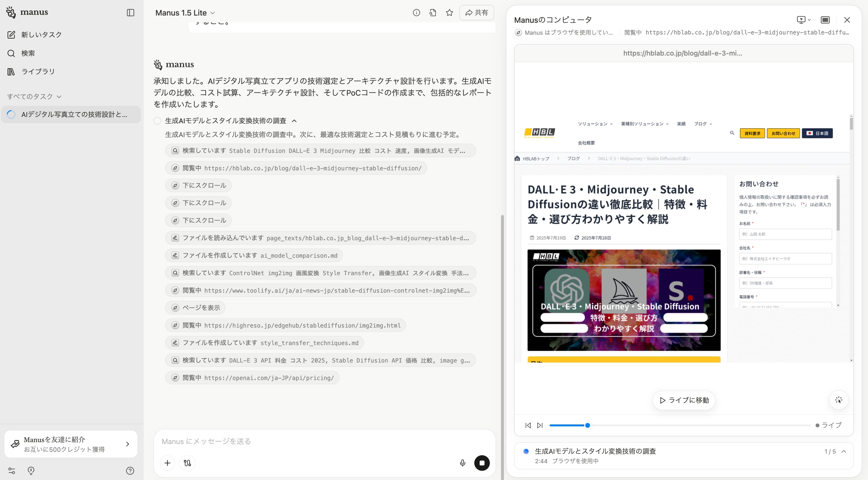Collapse the すべてのタスク task list
Image resolution: width=868 pixels, height=480 pixels.
[x=59, y=97]
